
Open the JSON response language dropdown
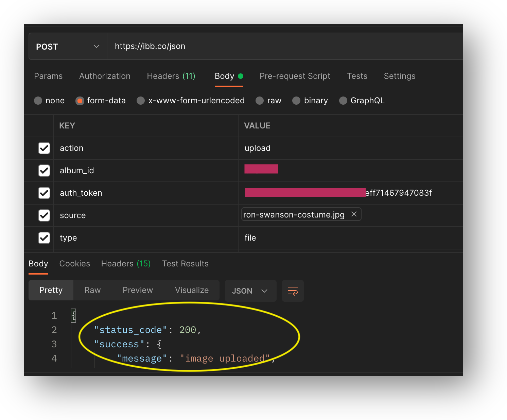pyautogui.click(x=250, y=291)
